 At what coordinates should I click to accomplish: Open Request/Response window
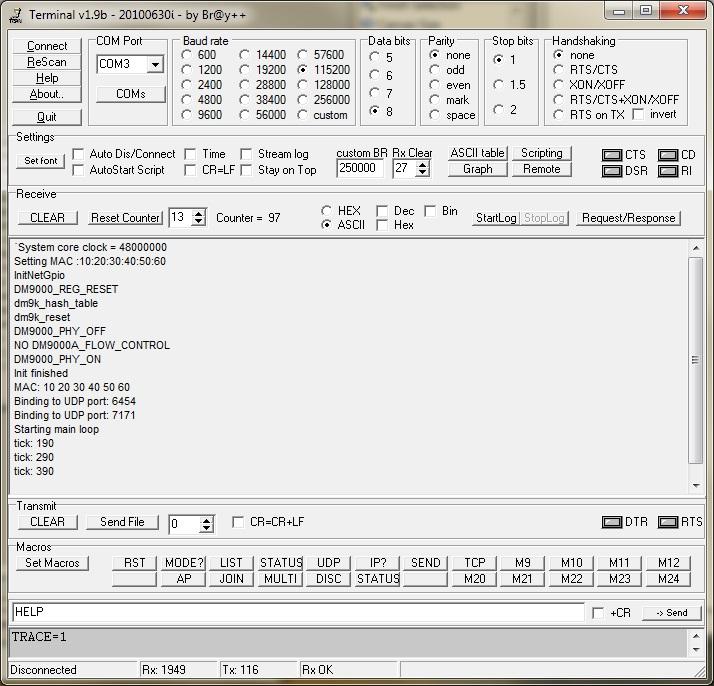tap(628, 218)
